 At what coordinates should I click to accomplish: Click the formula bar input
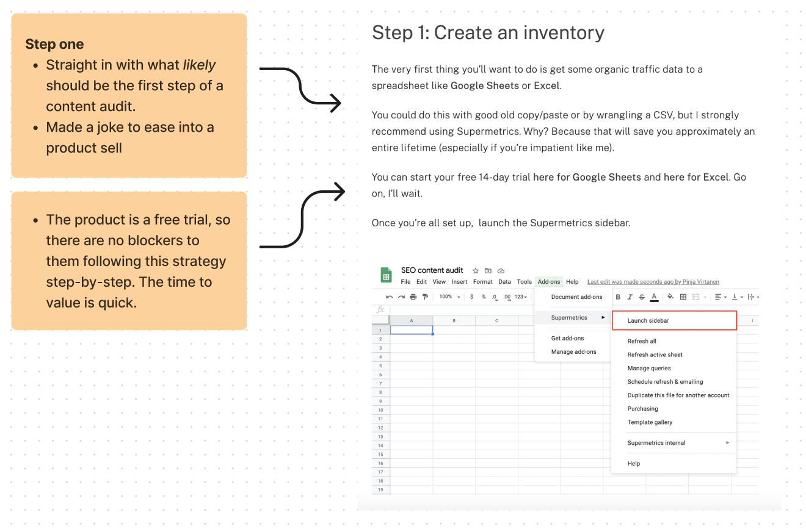click(461, 309)
